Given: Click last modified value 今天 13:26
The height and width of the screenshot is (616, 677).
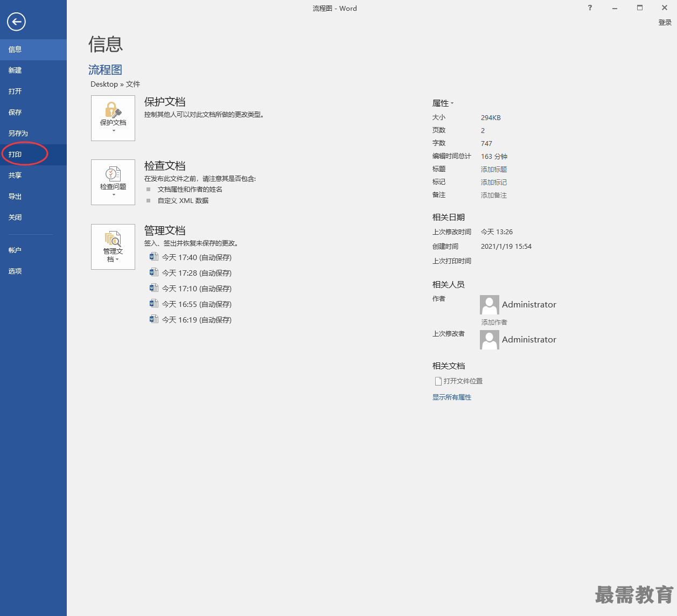Looking at the screenshot, I should (497, 232).
